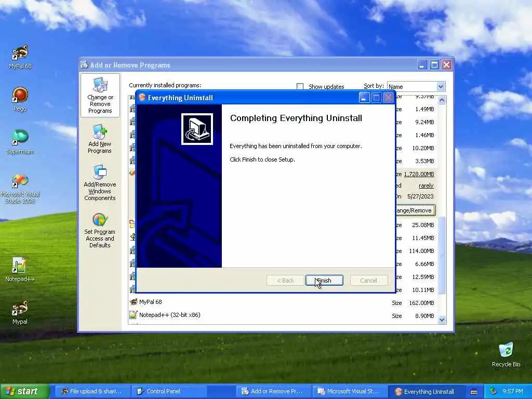Open the Recycle Bin
Screen dimensions: 532x399
click(x=506, y=354)
